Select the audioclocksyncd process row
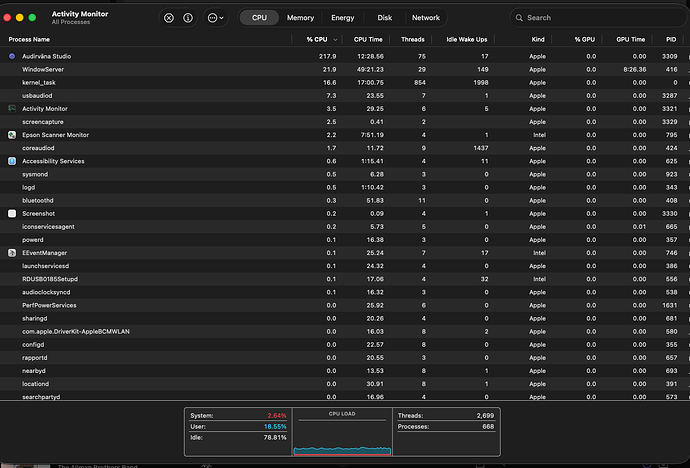The image size is (690, 468). (x=345, y=292)
